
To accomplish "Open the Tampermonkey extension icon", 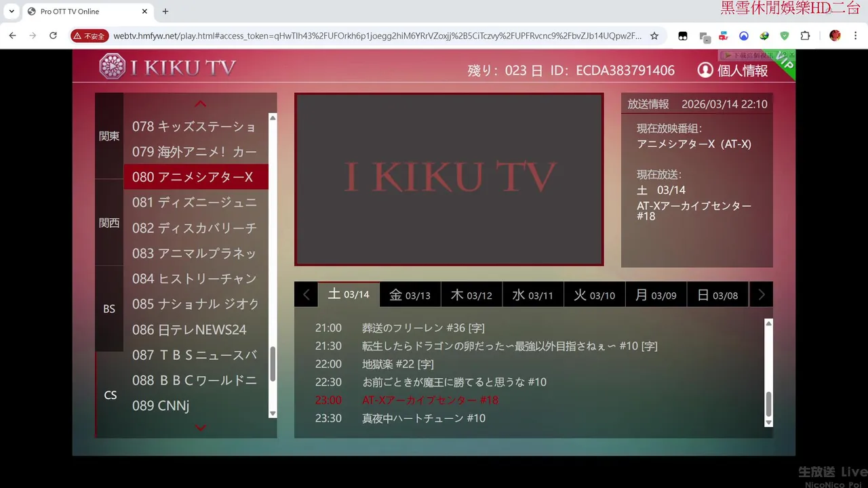I will [x=684, y=36].
